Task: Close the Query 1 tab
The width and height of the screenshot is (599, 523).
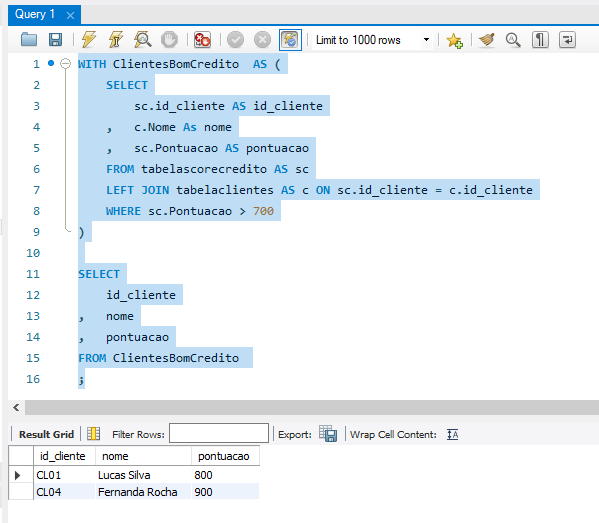Action: coord(70,16)
